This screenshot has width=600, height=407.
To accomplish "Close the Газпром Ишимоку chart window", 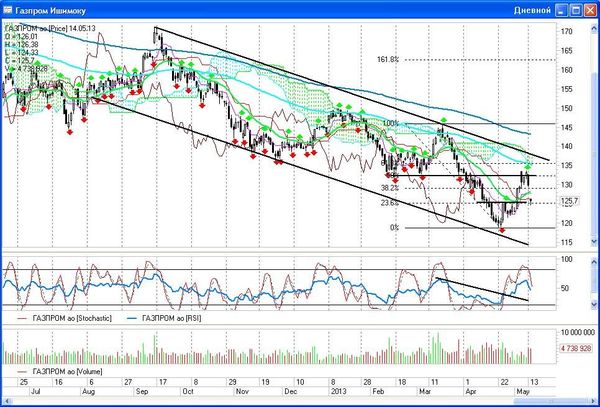I will [x=590, y=10].
